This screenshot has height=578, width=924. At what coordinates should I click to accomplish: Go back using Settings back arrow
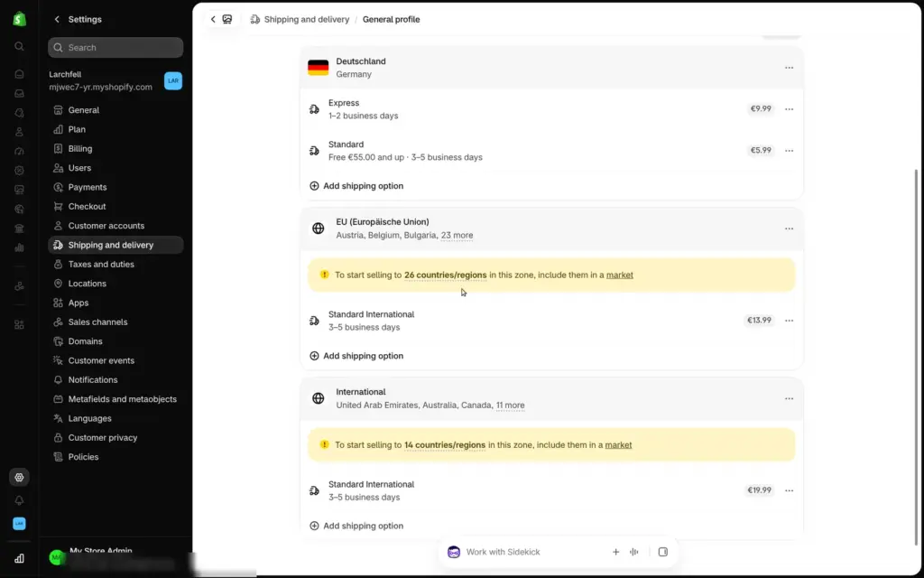[57, 20]
